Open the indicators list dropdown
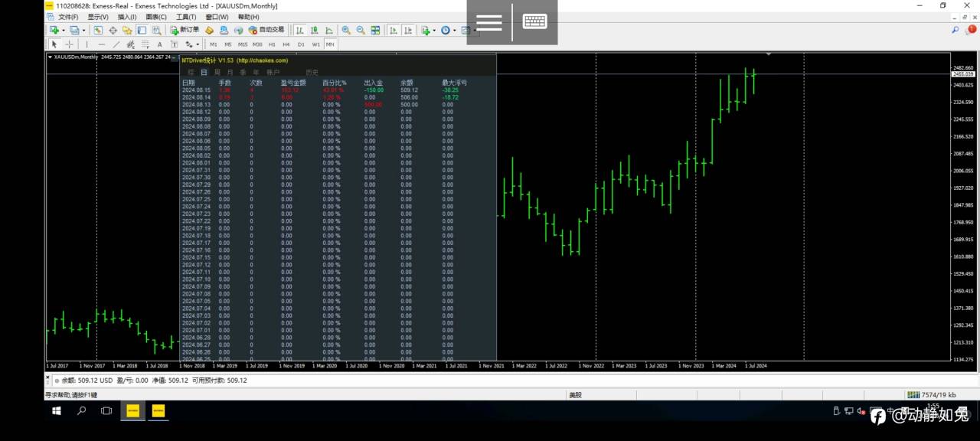The height and width of the screenshot is (441, 980). point(434,30)
